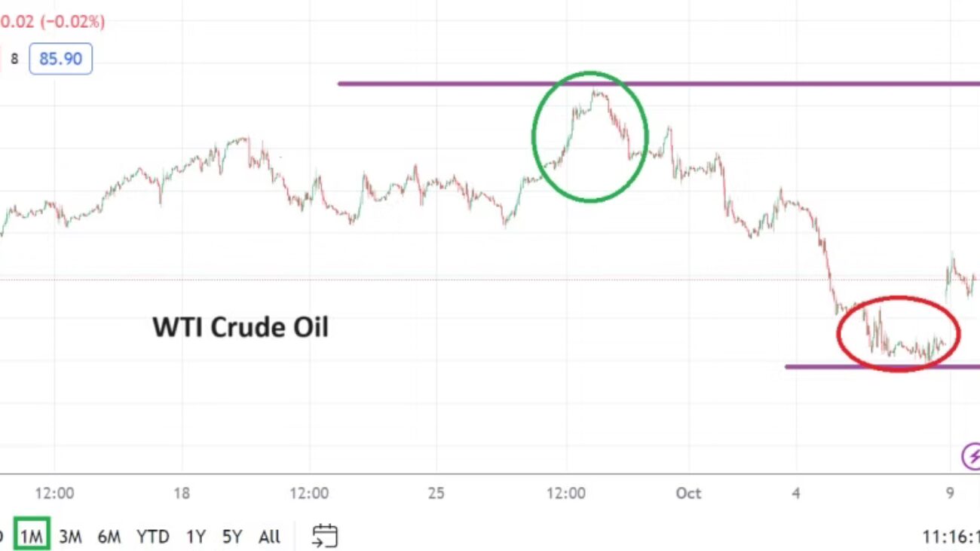
Task: Show the All time range
Action: click(269, 537)
